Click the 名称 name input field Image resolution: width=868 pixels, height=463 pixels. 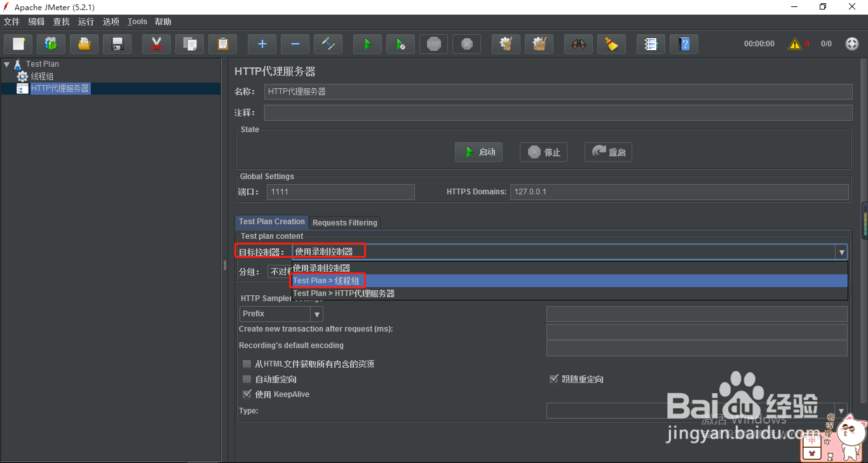559,91
